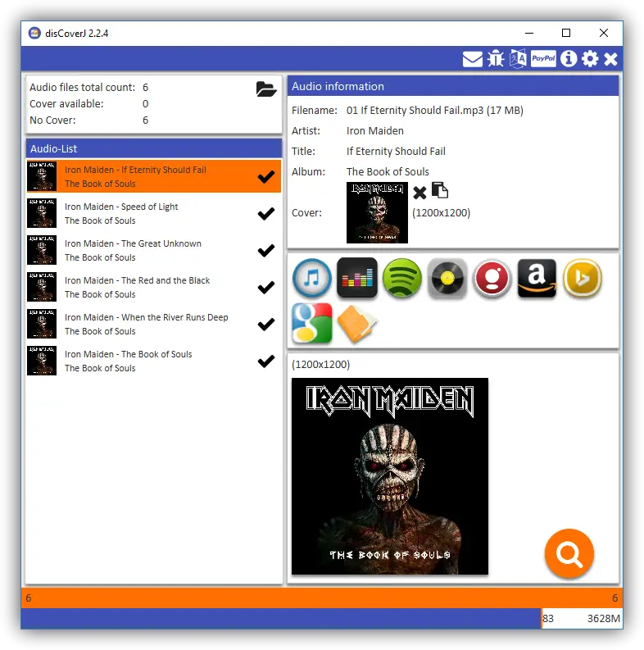Click the info about icon
The image size is (644, 650).
click(x=569, y=59)
